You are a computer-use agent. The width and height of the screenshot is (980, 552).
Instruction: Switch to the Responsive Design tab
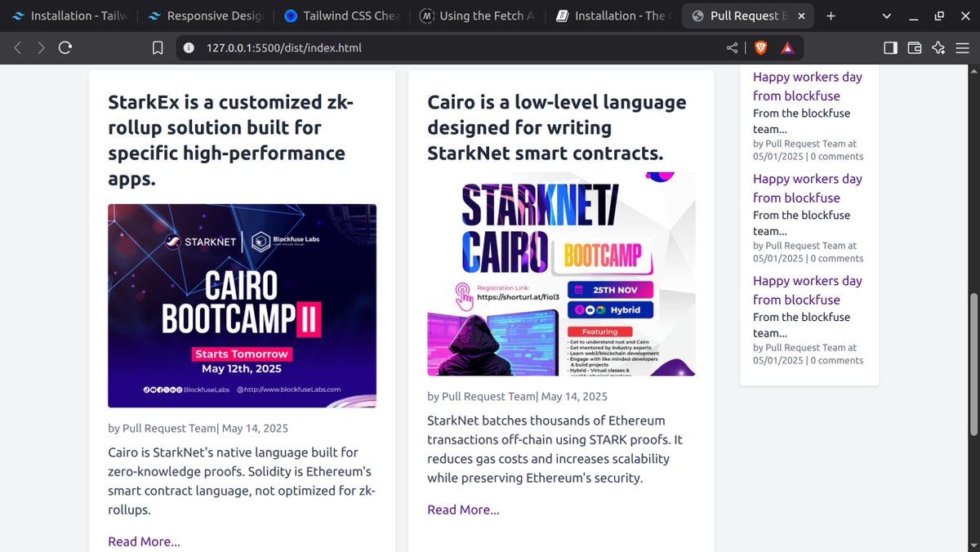click(204, 16)
